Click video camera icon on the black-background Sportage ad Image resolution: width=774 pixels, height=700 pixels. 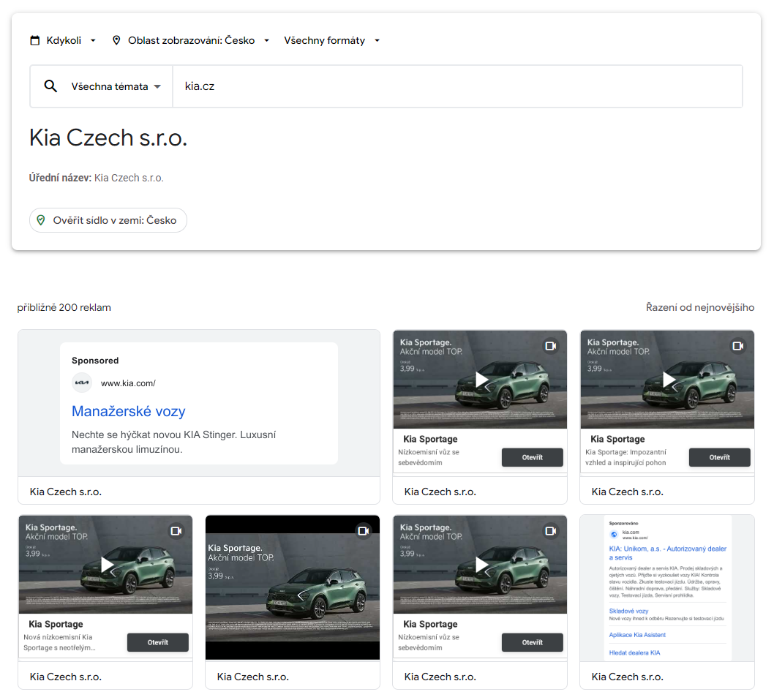364,531
